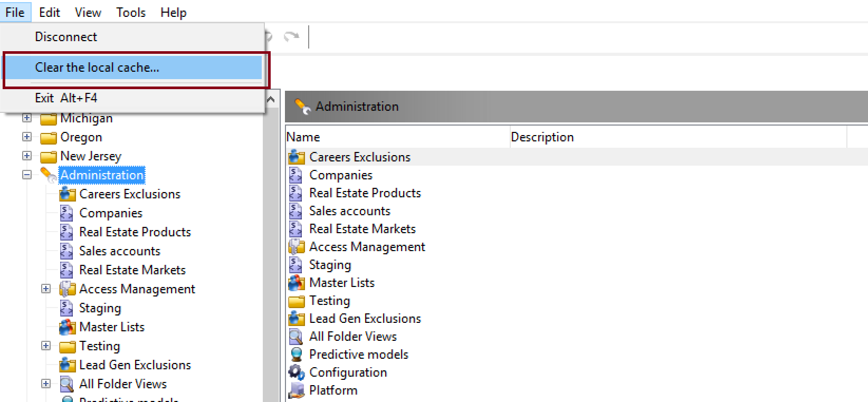Image resolution: width=868 pixels, height=402 pixels.
Task: Click Testing folder icon in tree
Action: coord(68,347)
